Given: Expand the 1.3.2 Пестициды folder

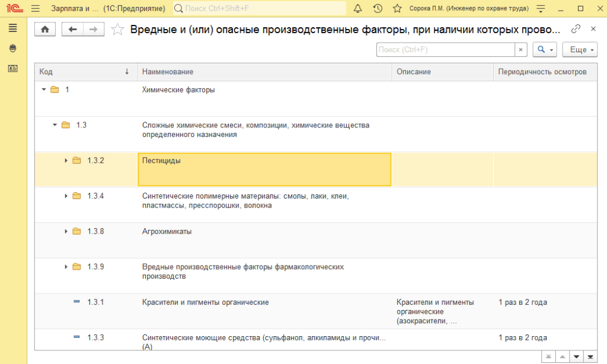Looking at the screenshot, I should [66, 161].
